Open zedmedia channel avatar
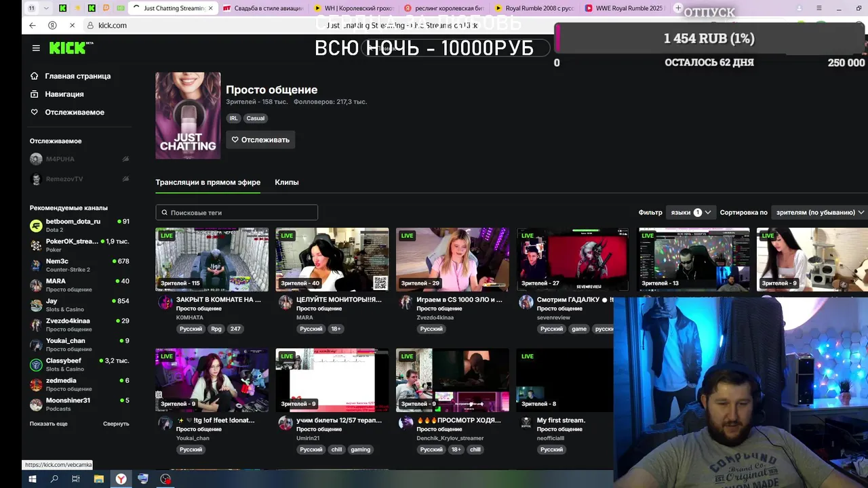Image resolution: width=868 pixels, height=488 pixels. [x=36, y=384]
